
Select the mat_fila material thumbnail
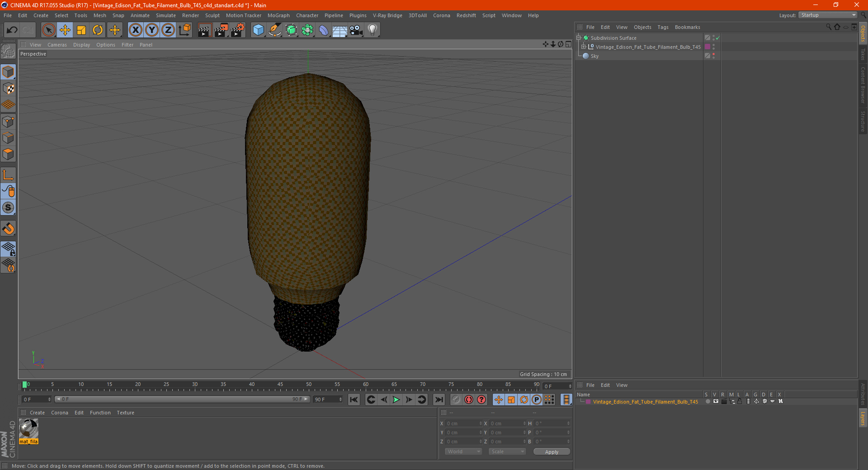(x=28, y=428)
